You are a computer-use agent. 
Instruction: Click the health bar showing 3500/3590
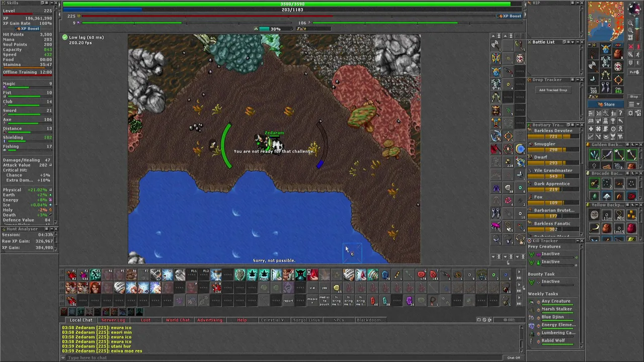(292, 4)
